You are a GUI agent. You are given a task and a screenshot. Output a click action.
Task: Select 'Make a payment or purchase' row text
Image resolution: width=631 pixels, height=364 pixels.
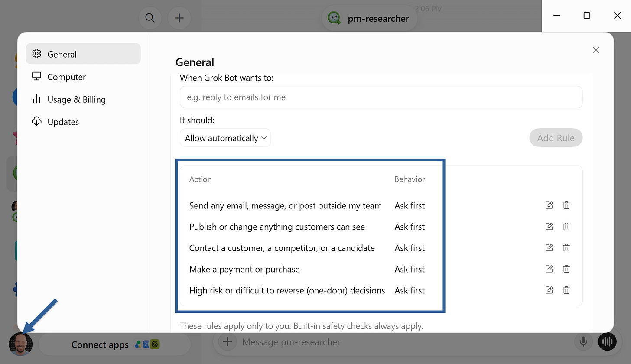click(244, 269)
